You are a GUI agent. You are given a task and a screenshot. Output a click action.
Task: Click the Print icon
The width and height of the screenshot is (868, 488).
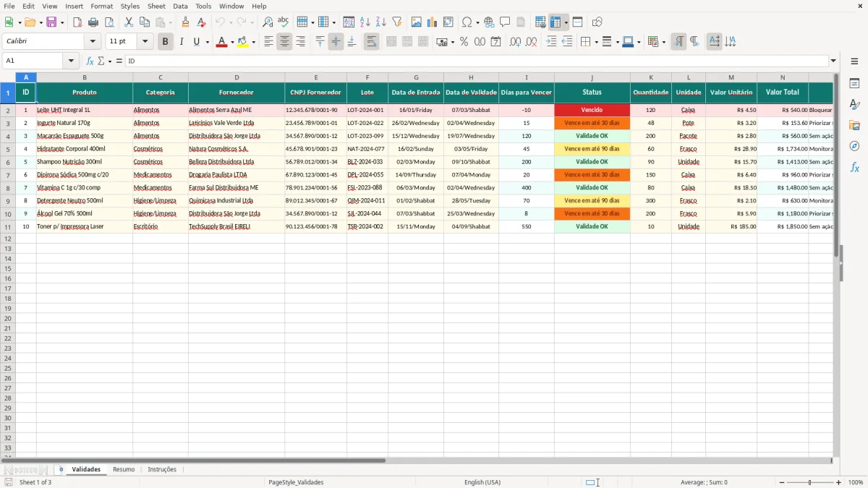pyautogui.click(x=93, y=22)
